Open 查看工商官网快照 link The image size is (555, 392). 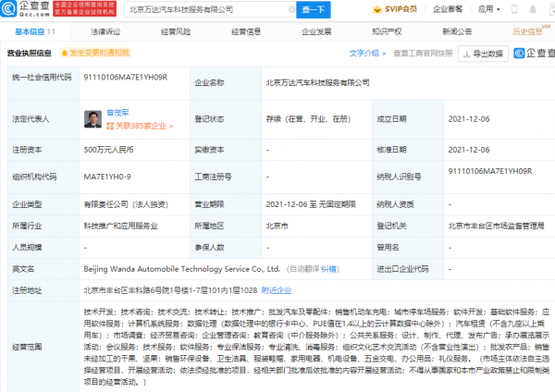(423, 54)
